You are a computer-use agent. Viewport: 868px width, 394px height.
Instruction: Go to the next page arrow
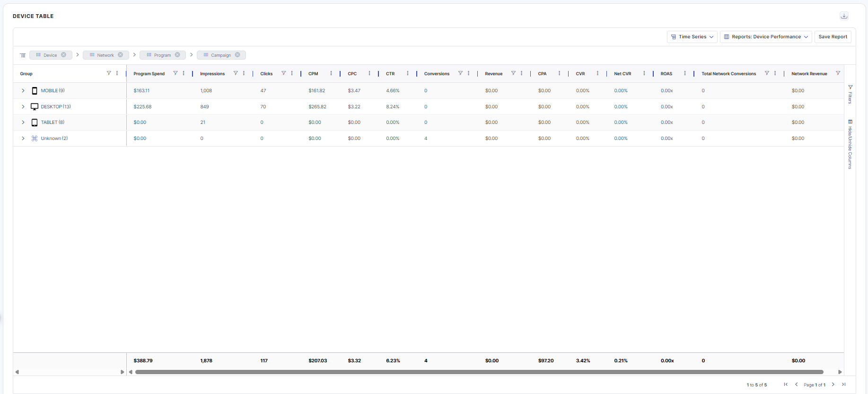(833, 385)
